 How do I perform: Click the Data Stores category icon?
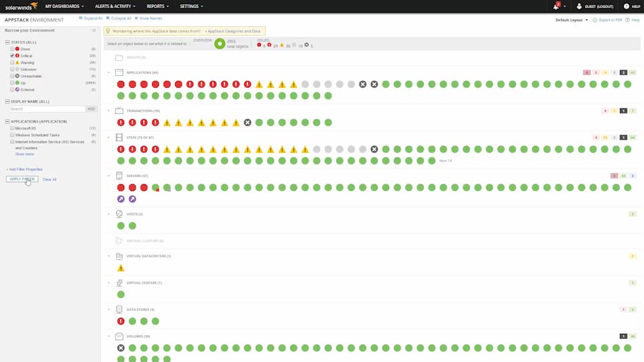pyautogui.click(x=119, y=310)
